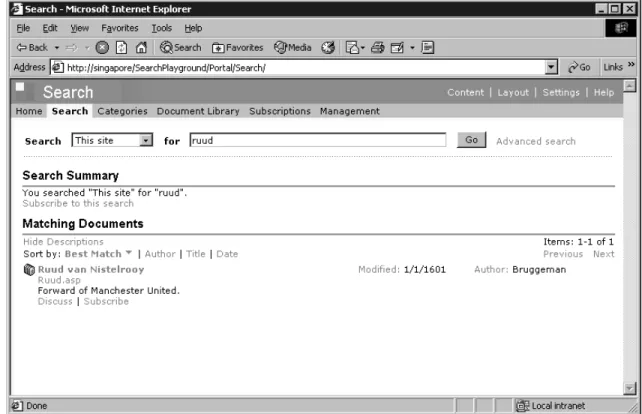Open the View menu
642x414 pixels.
79,28
